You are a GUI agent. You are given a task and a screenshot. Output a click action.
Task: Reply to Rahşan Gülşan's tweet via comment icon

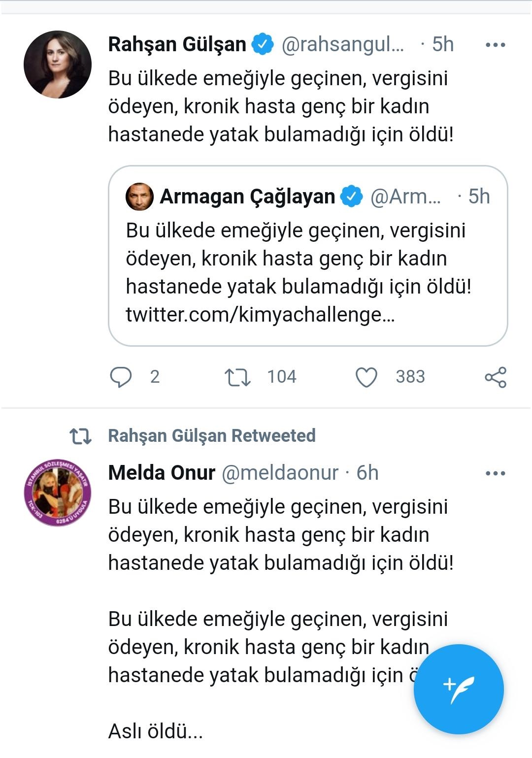pyautogui.click(x=121, y=377)
